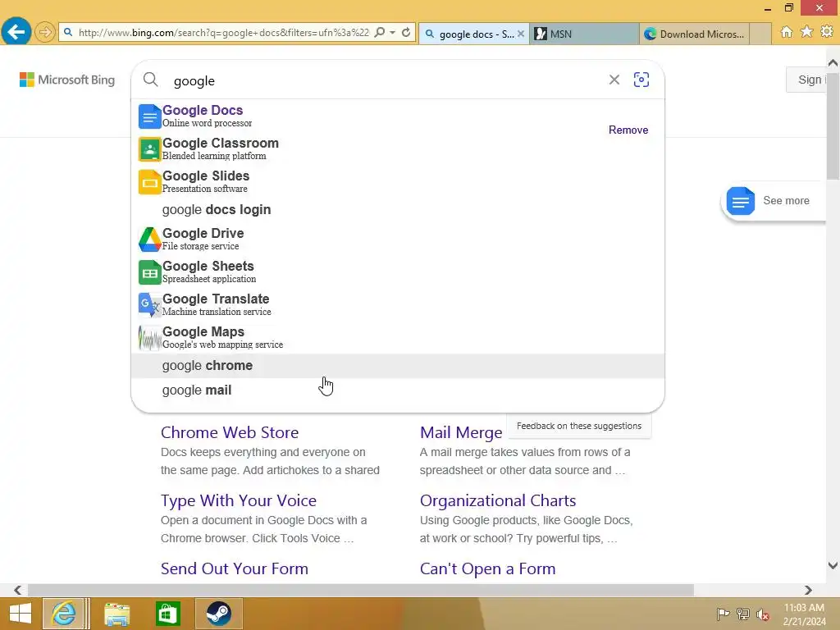This screenshot has width=840, height=630.
Task: Click the Google Translate icon
Action: (x=149, y=305)
